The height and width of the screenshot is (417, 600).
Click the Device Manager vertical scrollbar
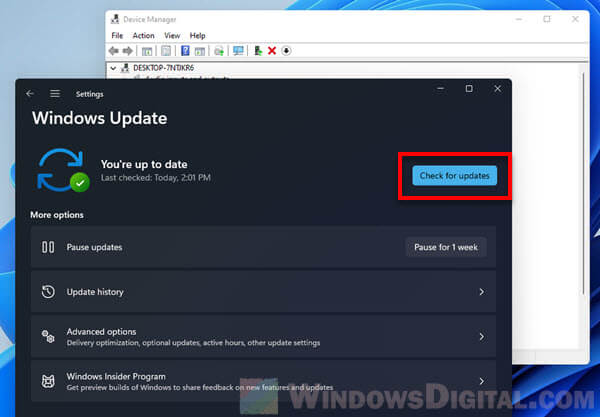(x=584, y=184)
